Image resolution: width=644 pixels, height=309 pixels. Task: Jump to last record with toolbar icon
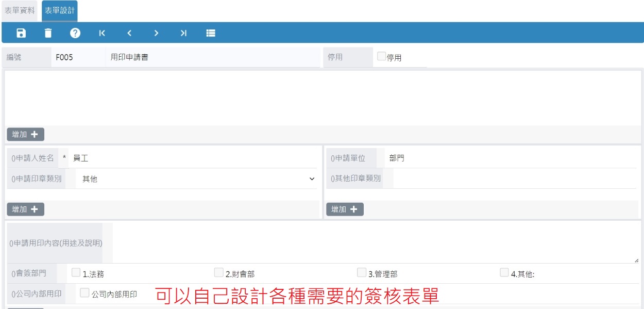183,32
